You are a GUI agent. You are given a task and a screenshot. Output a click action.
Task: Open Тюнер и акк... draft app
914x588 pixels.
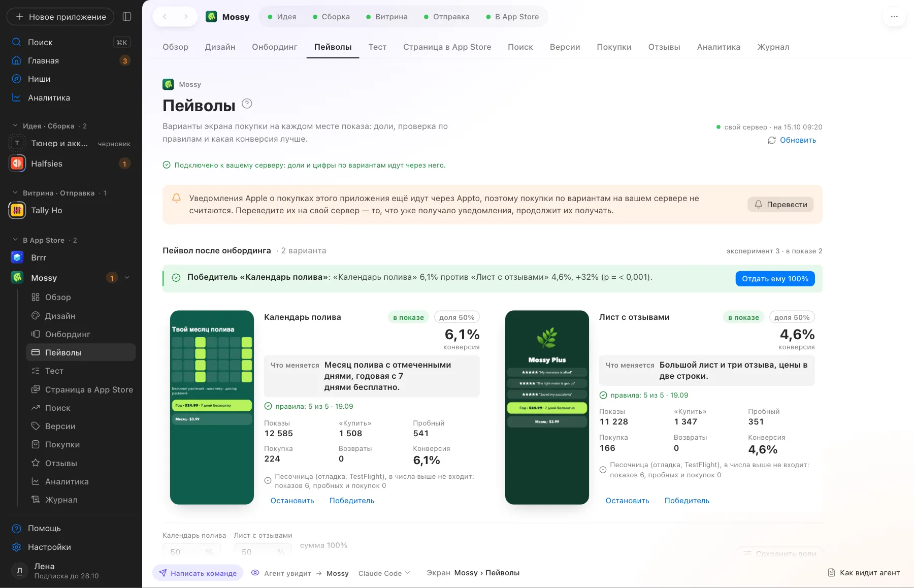pyautogui.click(x=71, y=144)
